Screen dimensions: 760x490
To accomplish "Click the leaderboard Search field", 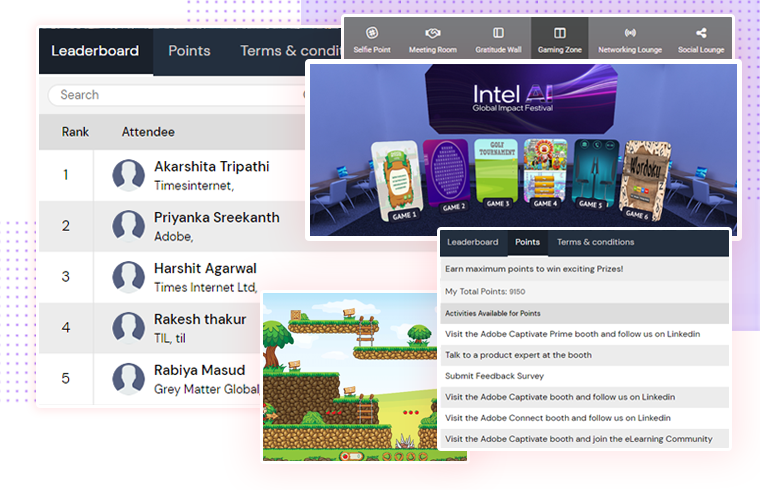I will 177,95.
